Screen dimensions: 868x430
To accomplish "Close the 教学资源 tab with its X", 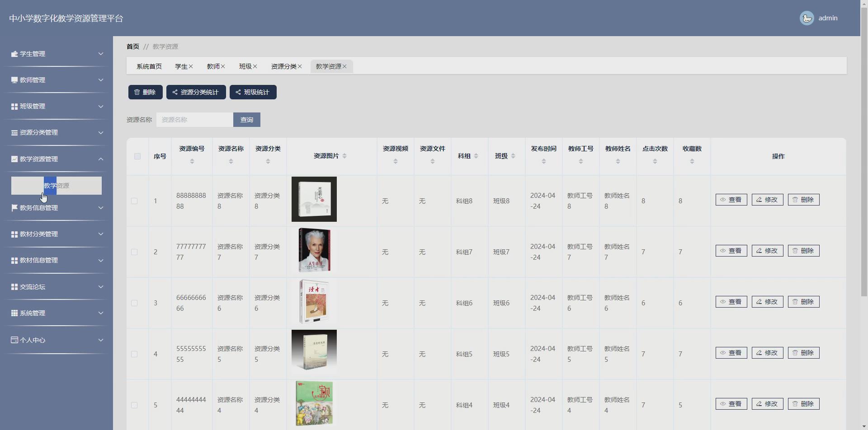I will point(344,66).
